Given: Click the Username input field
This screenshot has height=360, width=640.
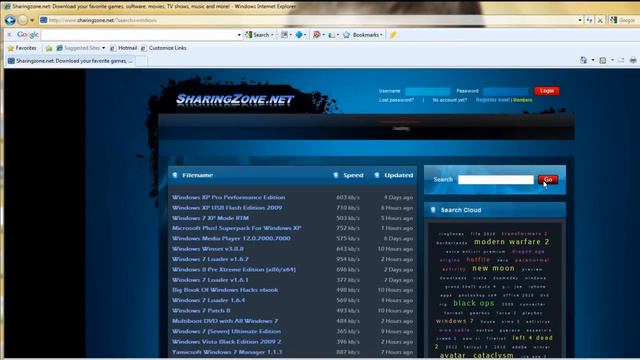Looking at the screenshot, I should pyautogui.click(x=427, y=91).
